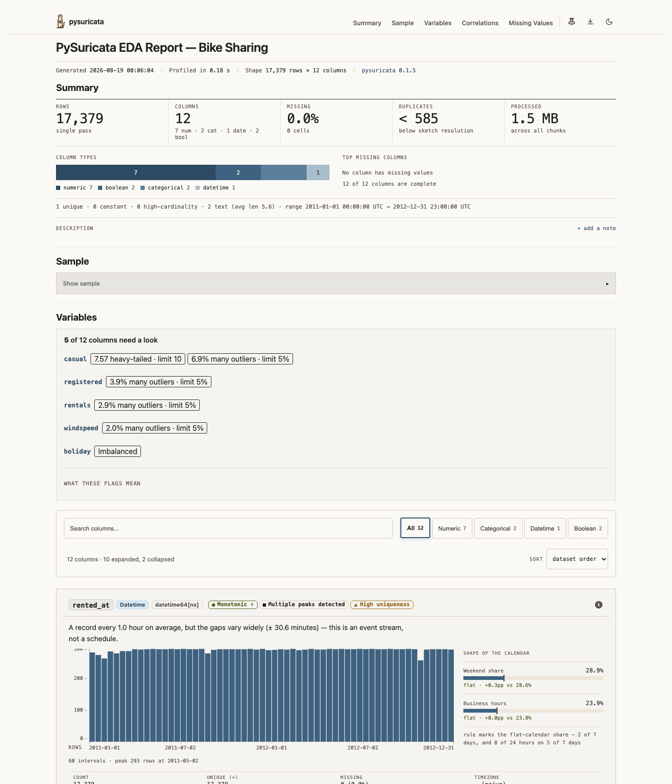Image resolution: width=672 pixels, height=784 pixels.
Task: Click the 17,379 rows value
Action: pos(80,119)
